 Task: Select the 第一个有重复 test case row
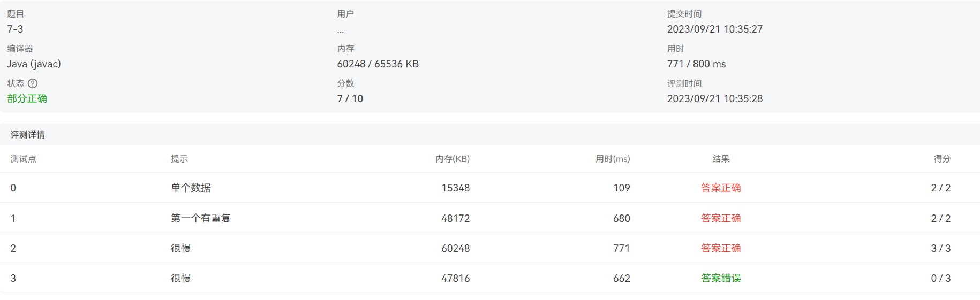(x=201, y=218)
